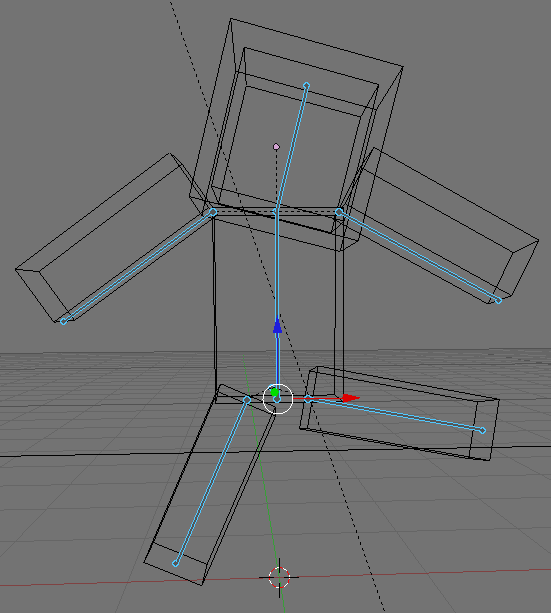Select the right arm bone tip

[x=498, y=300]
